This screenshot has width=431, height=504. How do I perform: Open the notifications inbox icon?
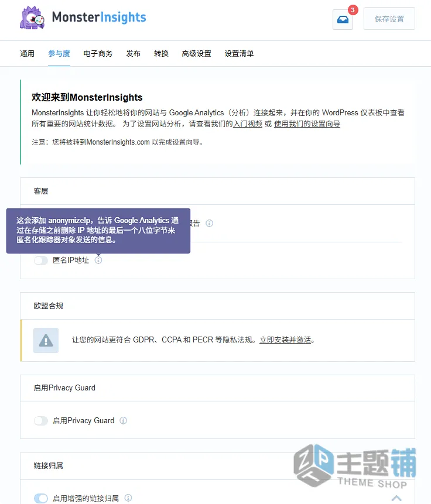click(x=343, y=19)
